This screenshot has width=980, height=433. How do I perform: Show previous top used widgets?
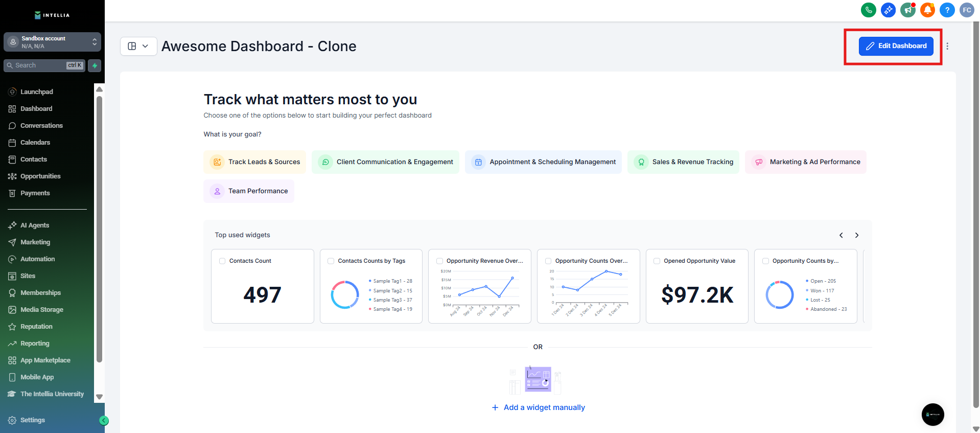point(841,235)
